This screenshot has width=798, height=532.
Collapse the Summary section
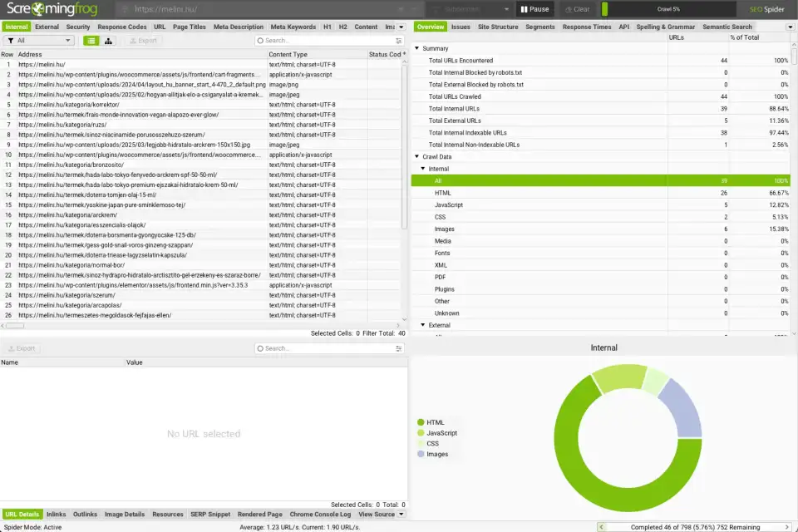[x=417, y=48]
